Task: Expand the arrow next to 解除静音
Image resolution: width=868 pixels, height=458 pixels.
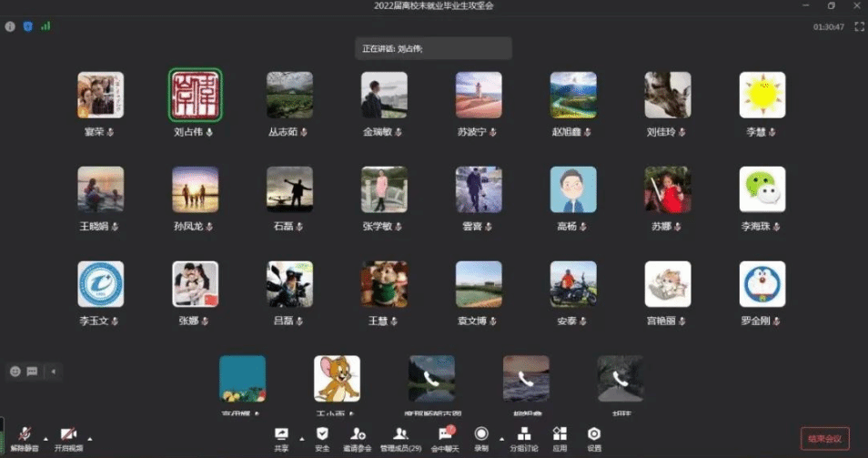Action: point(46,437)
